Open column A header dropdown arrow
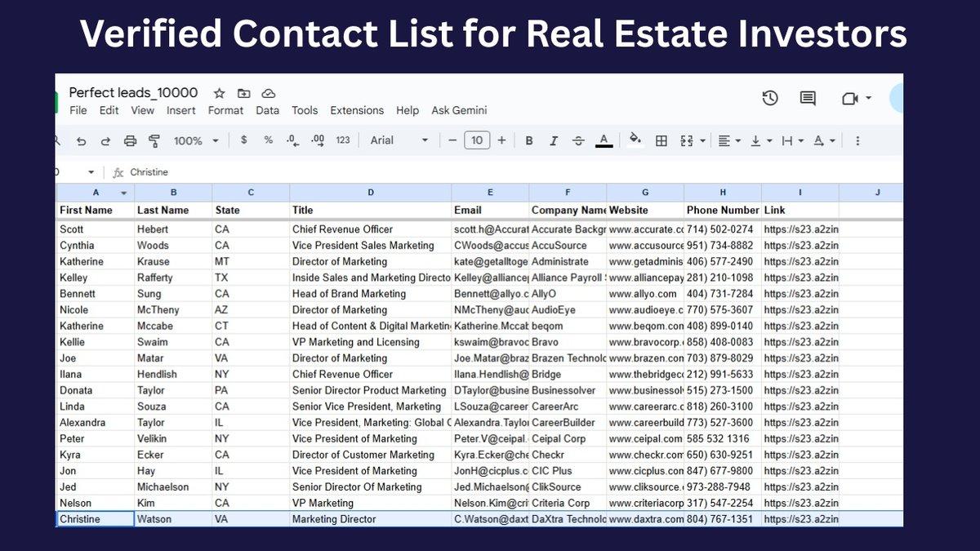 coord(124,193)
